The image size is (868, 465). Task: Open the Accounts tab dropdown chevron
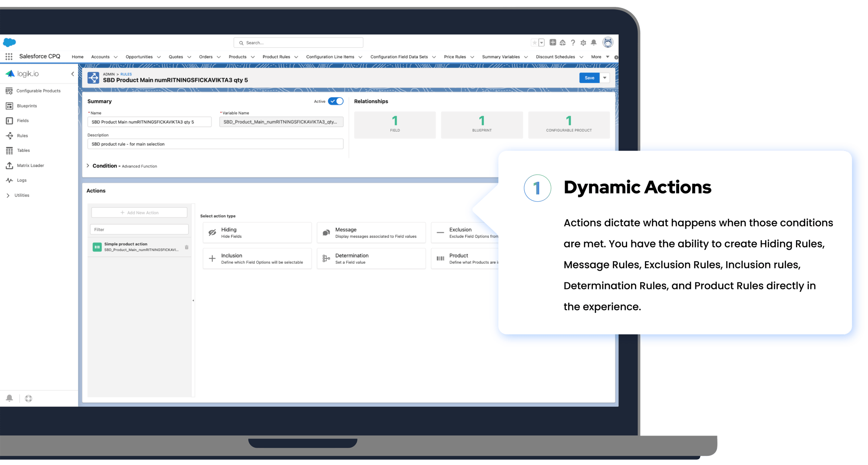click(x=115, y=57)
